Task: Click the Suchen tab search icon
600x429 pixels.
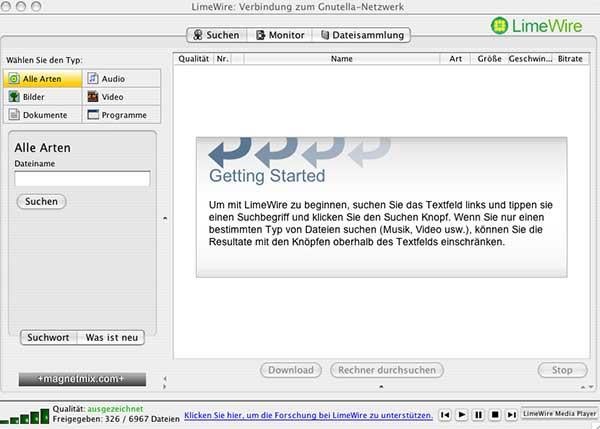Action: 198,35
